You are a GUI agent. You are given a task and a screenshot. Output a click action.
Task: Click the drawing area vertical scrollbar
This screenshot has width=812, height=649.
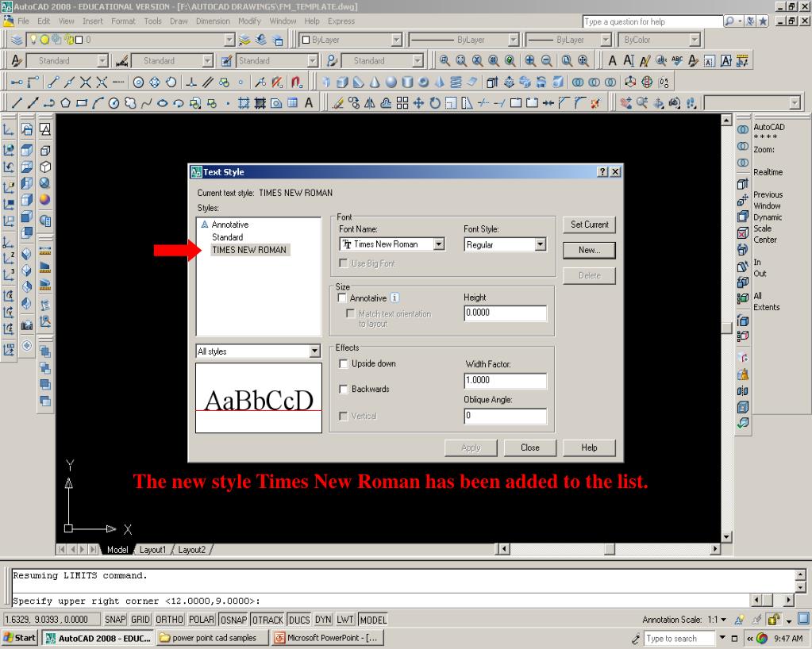(726, 328)
